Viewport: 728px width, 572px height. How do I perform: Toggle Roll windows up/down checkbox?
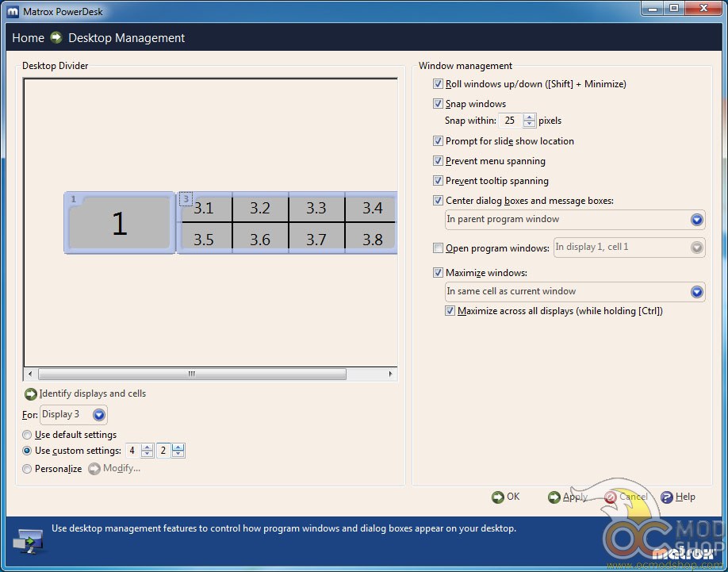[x=438, y=84]
